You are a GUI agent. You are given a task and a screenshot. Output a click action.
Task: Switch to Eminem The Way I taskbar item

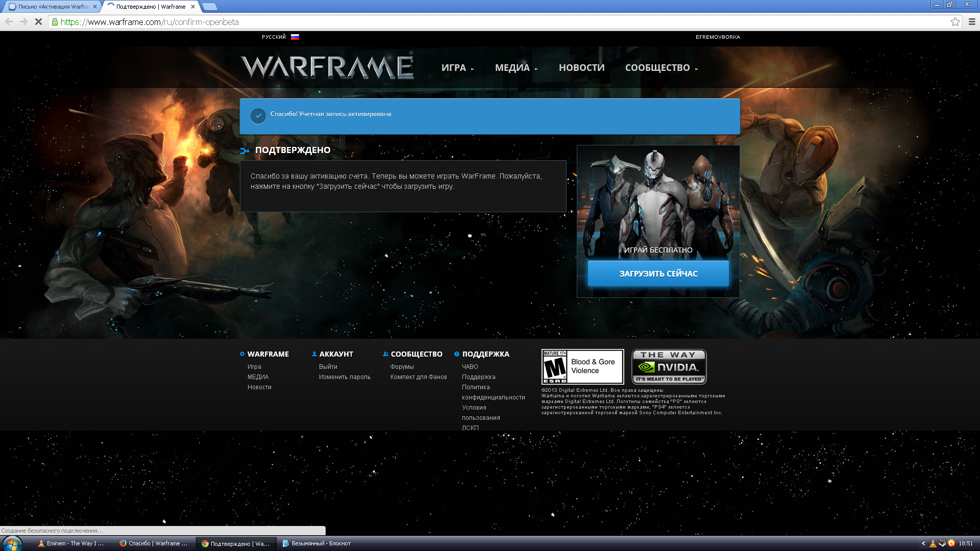[x=71, y=544]
